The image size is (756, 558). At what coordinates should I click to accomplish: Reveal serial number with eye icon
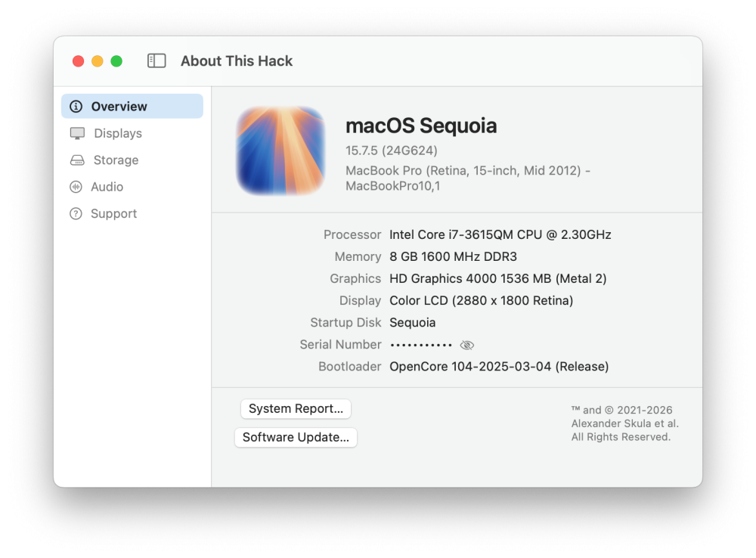pos(466,345)
